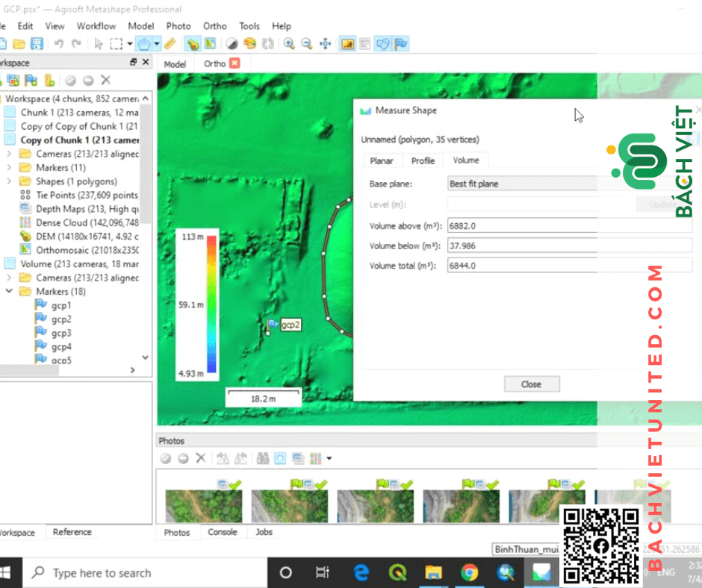Reset view with the arrows icon
The height and width of the screenshot is (588, 702).
pos(325,44)
